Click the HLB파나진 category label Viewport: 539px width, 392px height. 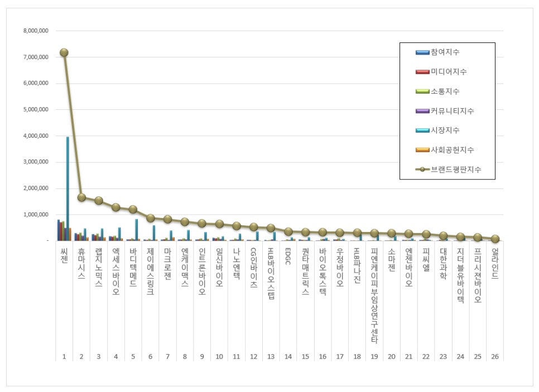click(x=357, y=265)
